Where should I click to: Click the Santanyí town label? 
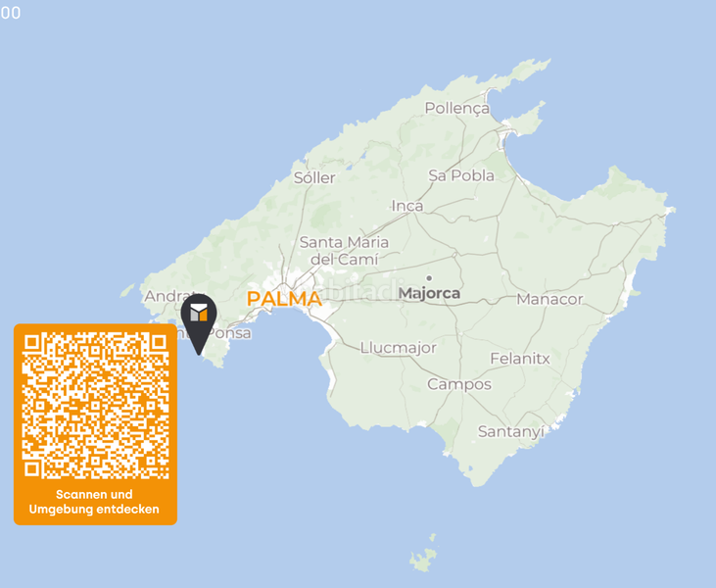pyautogui.click(x=511, y=432)
